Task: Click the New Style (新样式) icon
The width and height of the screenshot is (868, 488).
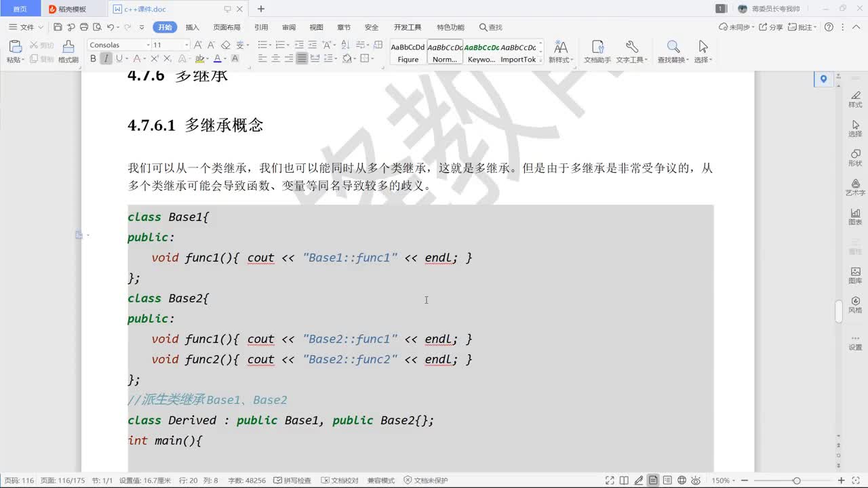Action: coord(560,47)
